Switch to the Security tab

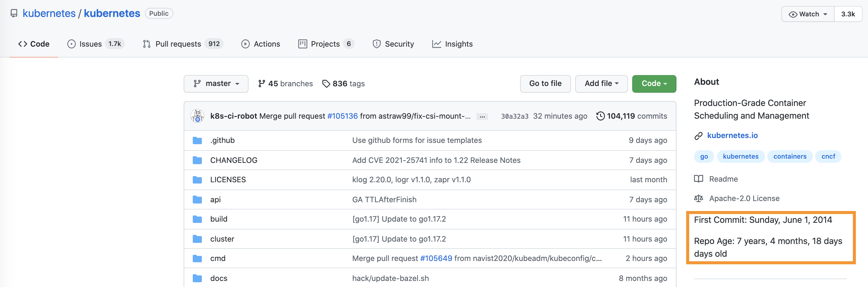click(x=393, y=44)
